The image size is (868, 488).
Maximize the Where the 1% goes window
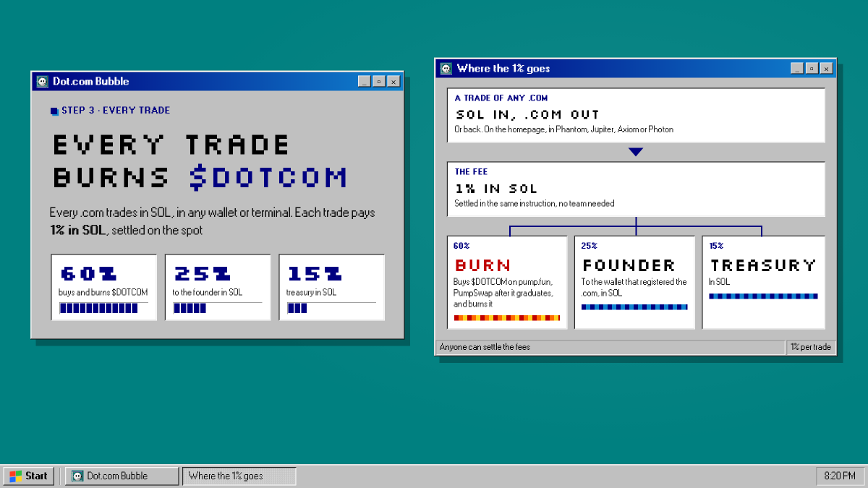(x=811, y=69)
